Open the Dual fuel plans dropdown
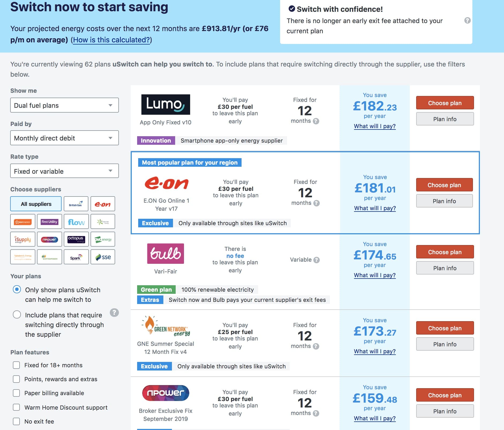Viewport: 504px width, 430px height. pyautogui.click(x=64, y=105)
